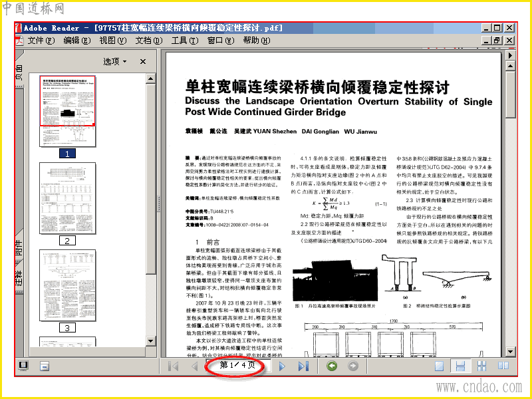
Task: Jump to the last page
Action: pos(303,366)
